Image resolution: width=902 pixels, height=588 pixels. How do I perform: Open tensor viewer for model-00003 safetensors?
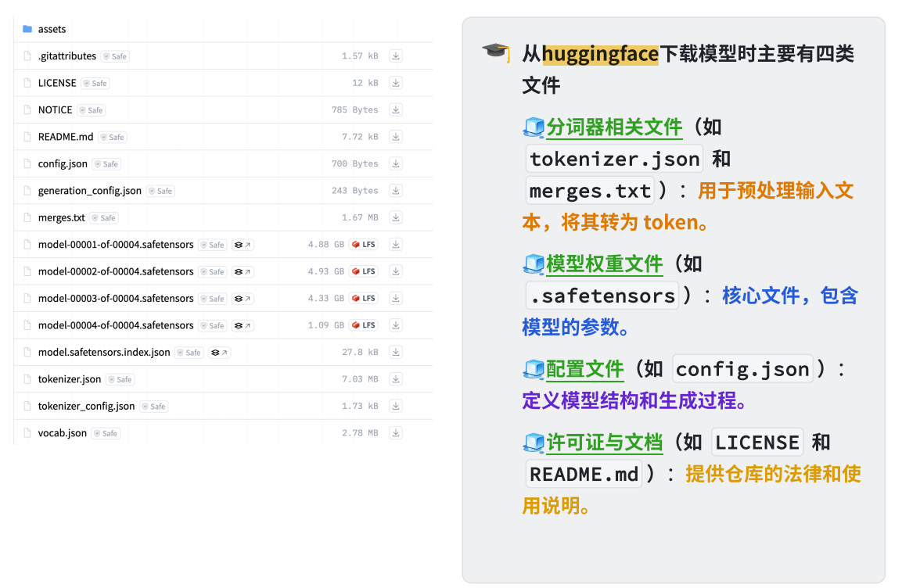coord(243,299)
